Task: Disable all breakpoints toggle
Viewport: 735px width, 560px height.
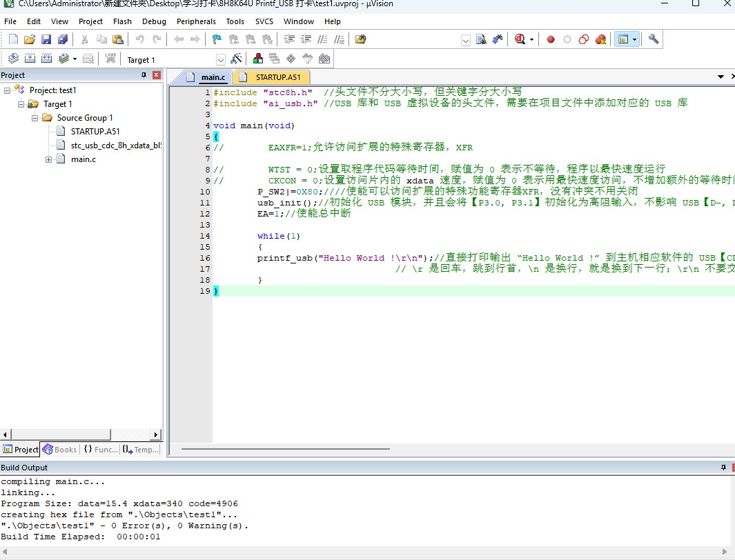Action: point(584,39)
